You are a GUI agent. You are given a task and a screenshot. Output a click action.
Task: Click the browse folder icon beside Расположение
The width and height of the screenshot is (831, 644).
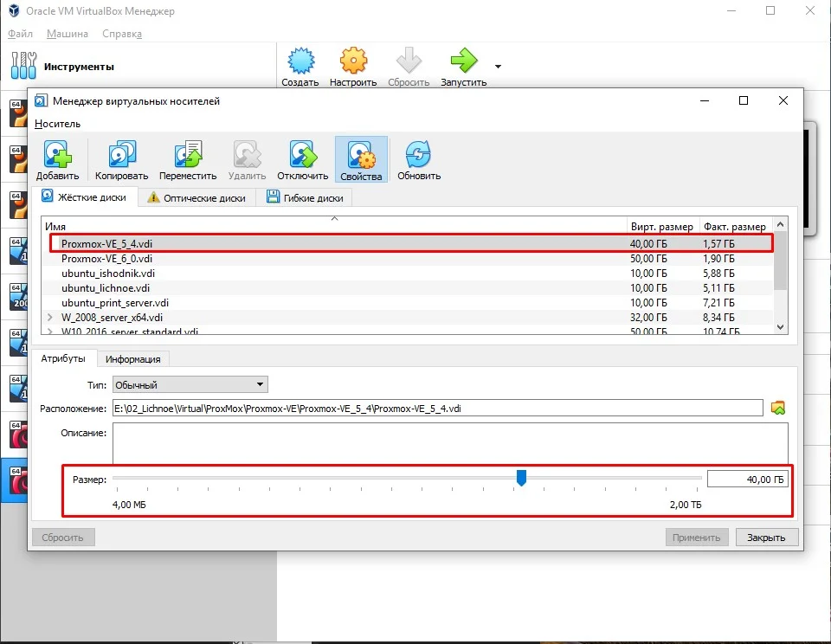778,409
